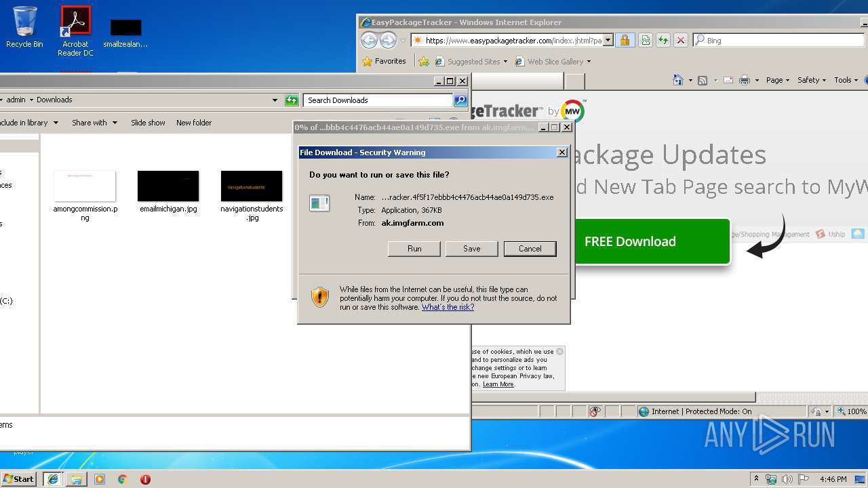The height and width of the screenshot is (488, 868).
Task: Open Suggested Sites favorites link
Action: pyautogui.click(x=471, y=62)
